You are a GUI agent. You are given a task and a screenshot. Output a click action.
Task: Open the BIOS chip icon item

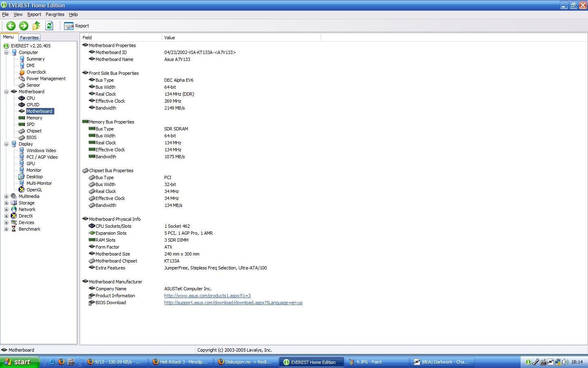coord(22,137)
